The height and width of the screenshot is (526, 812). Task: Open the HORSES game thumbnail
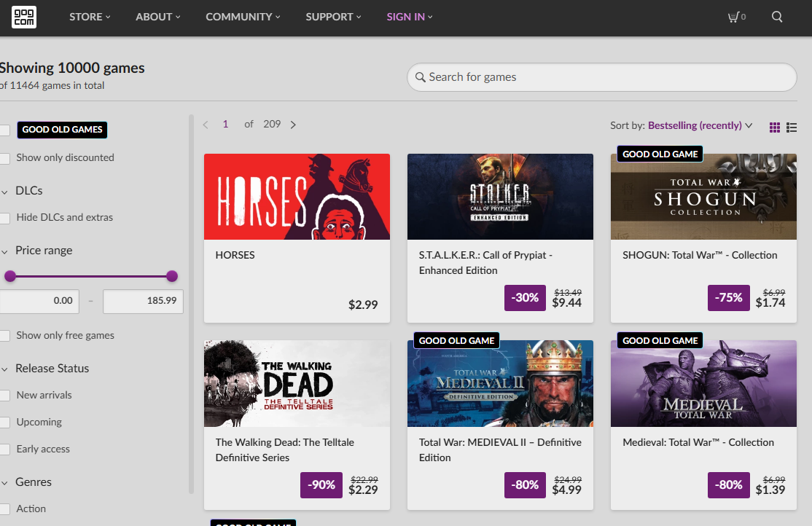point(297,197)
